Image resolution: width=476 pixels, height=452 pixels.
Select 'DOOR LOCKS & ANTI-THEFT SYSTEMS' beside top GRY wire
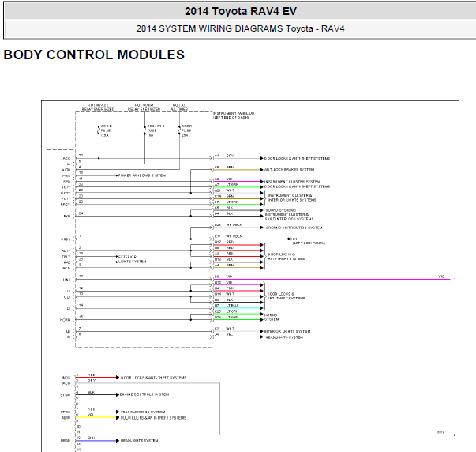(x=297, y=158)
